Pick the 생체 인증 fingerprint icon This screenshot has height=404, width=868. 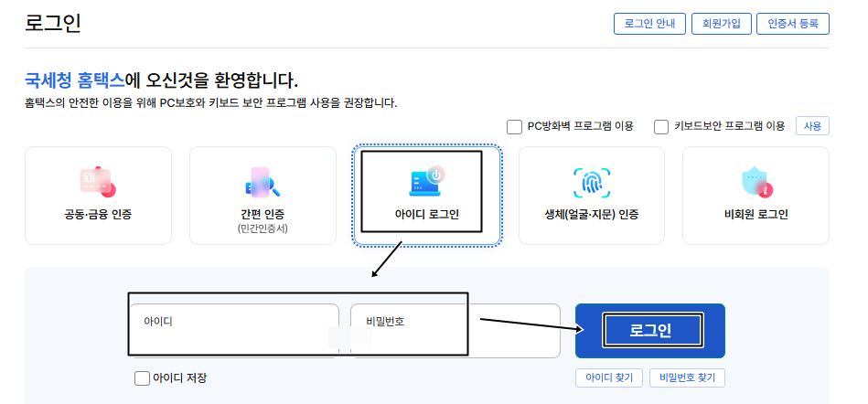[x=591, y=183]
